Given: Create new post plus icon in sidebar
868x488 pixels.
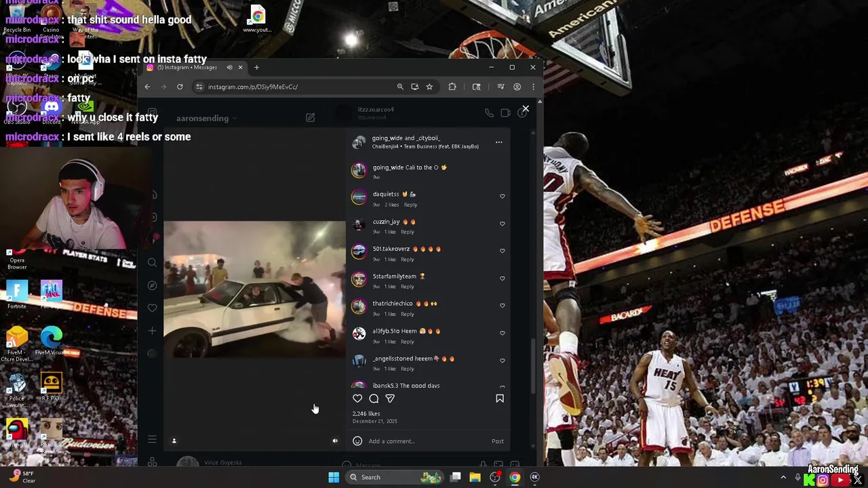Looking at the screenshot, I should pos(152,331).
